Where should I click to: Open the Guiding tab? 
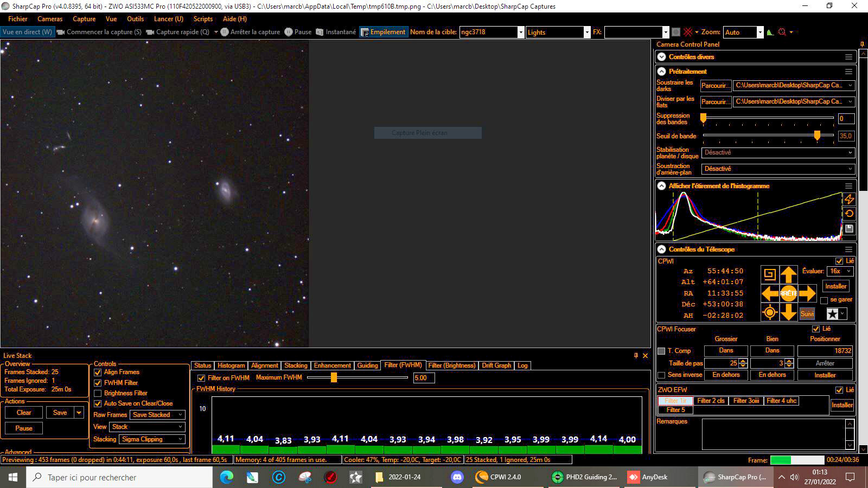pos(367,365)
